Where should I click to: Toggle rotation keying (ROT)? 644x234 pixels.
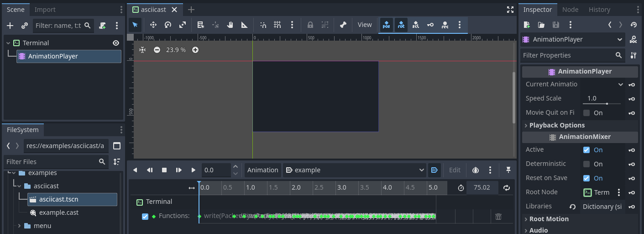point(401,25)
